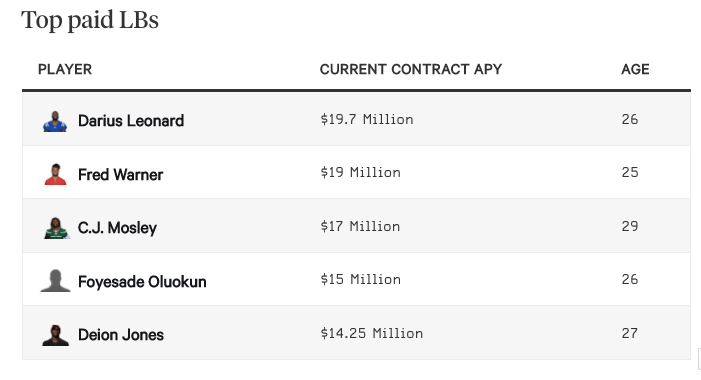The image size is (701, 380).
Task: Select C.J. Mosley's age value 29
Action: [x=630, y=226]
